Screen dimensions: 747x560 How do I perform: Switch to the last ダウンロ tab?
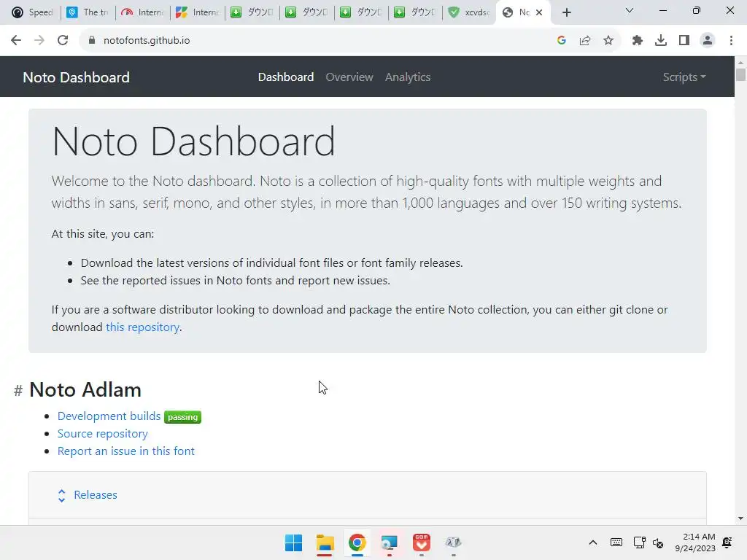click(x=415, y=12)
